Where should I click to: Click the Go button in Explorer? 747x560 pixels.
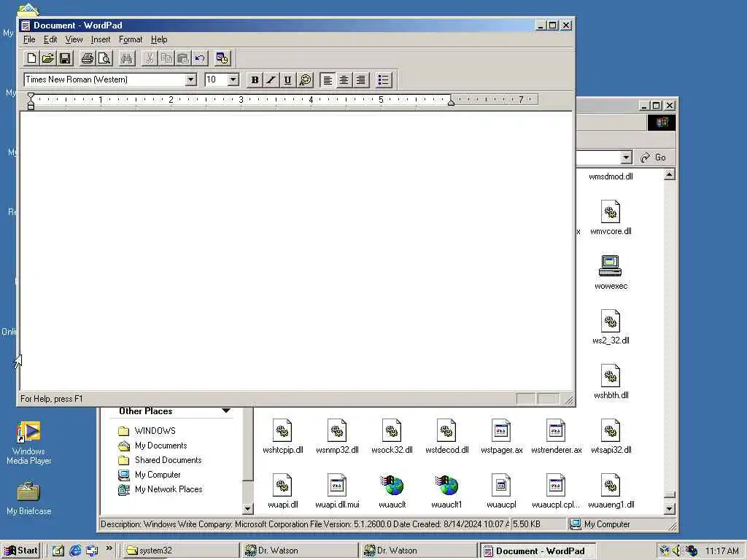tap(653, 157)
